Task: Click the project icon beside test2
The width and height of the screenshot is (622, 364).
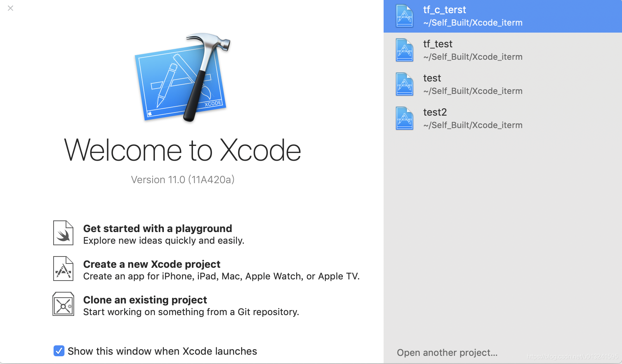Action: pyautogui.click(x=404, y=118)
